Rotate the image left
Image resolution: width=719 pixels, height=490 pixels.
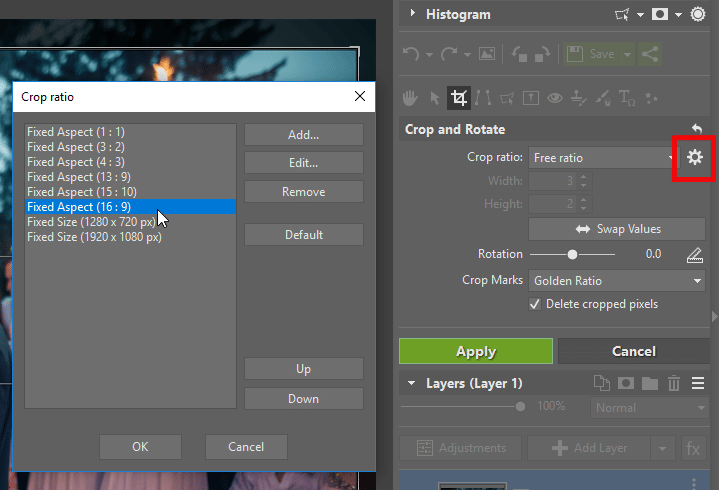click(520, 54)
